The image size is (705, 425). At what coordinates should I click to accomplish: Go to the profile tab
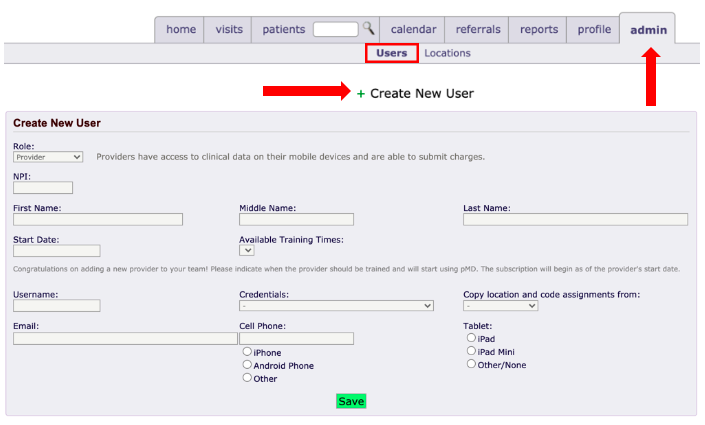point(594,30)
